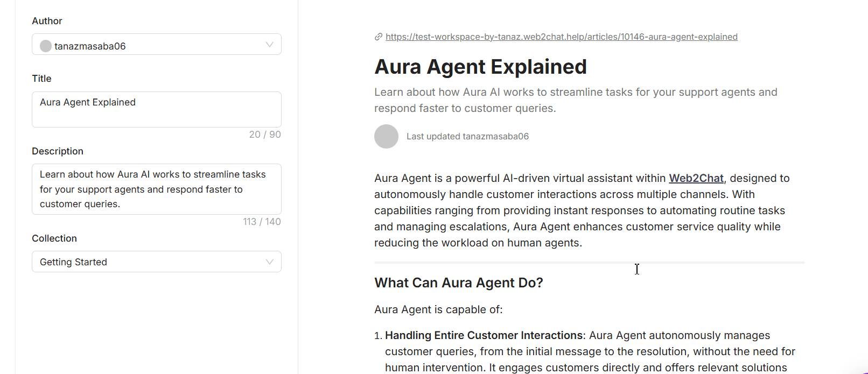Expand the Author dropdown chevron
The image size is (868, 374).
269,45
